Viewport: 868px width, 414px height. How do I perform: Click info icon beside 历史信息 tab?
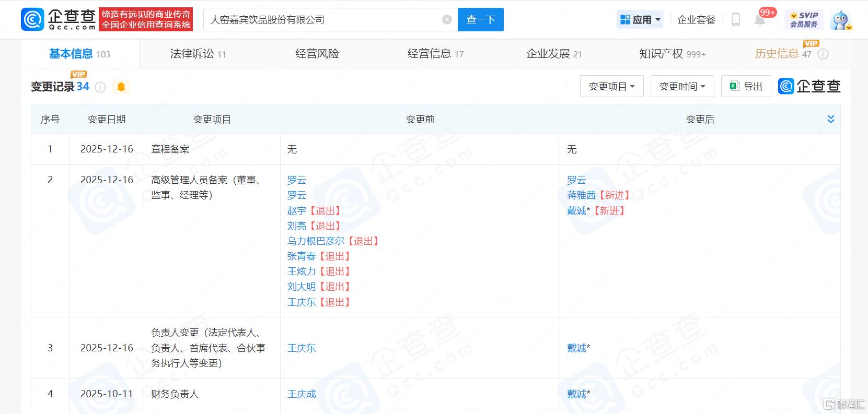pos(823,54)
